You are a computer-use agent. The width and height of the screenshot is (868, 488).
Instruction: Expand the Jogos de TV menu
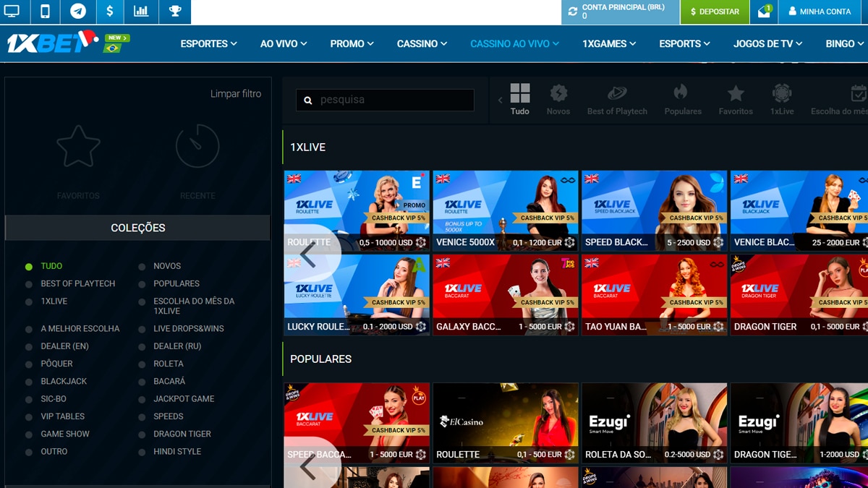click(x=767, y=43)
